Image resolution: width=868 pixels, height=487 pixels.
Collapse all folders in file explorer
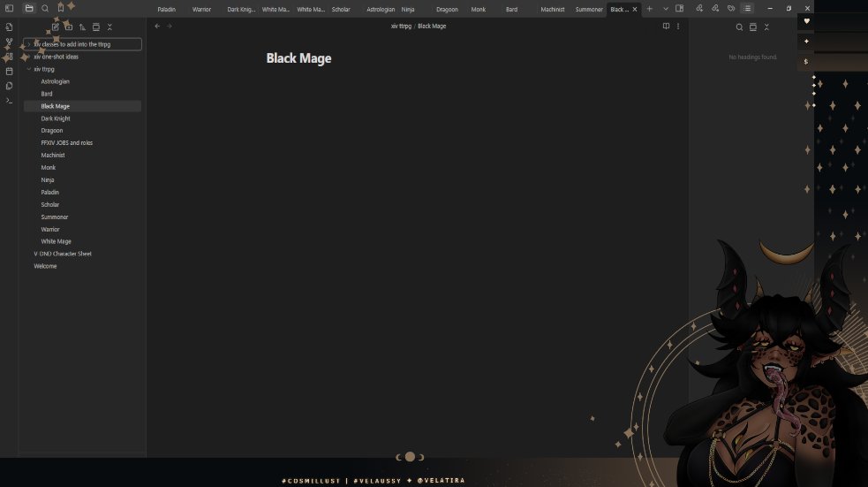click(109, 27)
